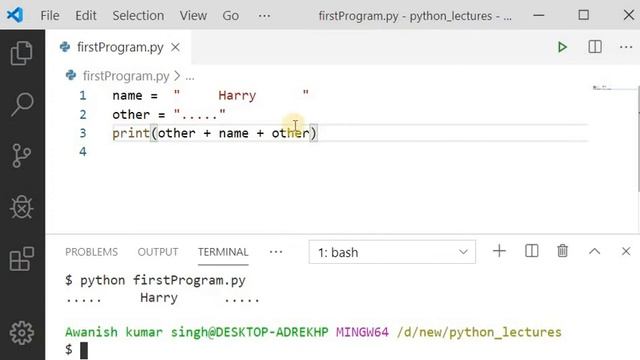640x360 pixels.
Task: Click the editor vertical scrollbar
Action: 638,139
